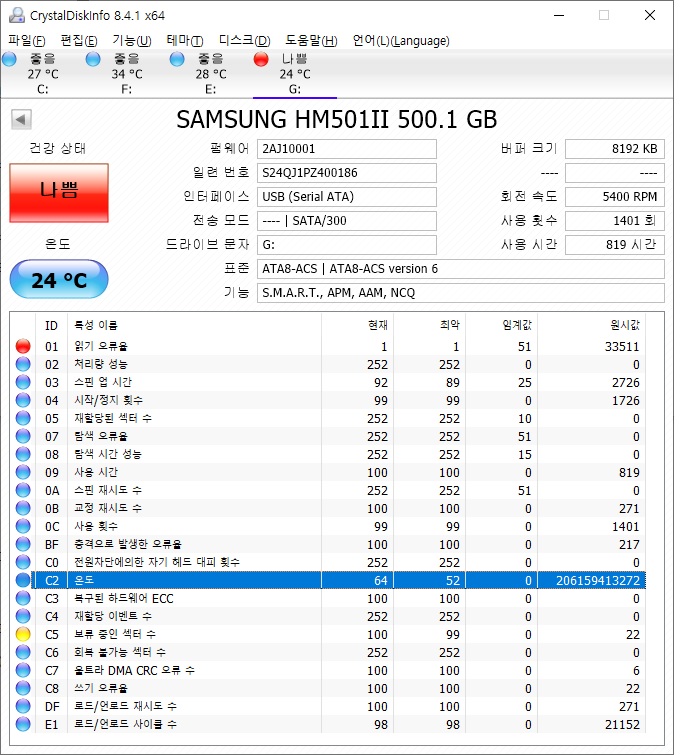Image resolution: width=682 pixels, height=755 pixels.
Task: Click the blue status icon of attribute 0A
Action: (x=23, y=490)
